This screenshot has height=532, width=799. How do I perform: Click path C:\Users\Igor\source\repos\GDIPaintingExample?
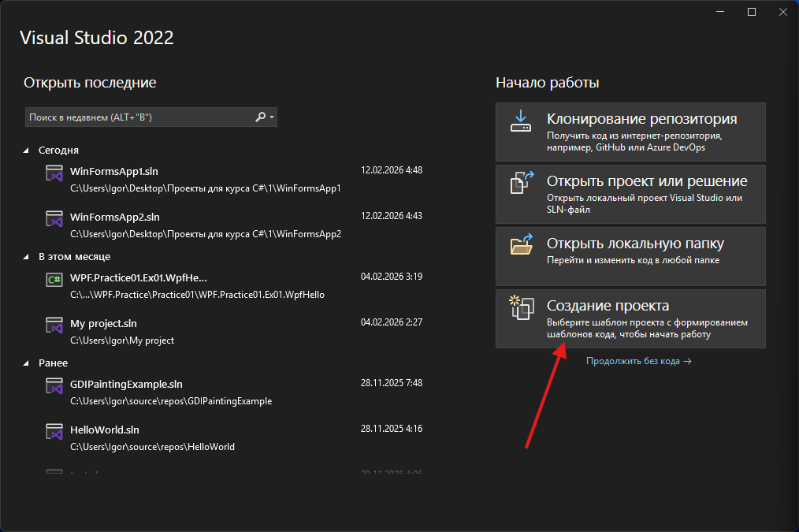tap(171, 401)
